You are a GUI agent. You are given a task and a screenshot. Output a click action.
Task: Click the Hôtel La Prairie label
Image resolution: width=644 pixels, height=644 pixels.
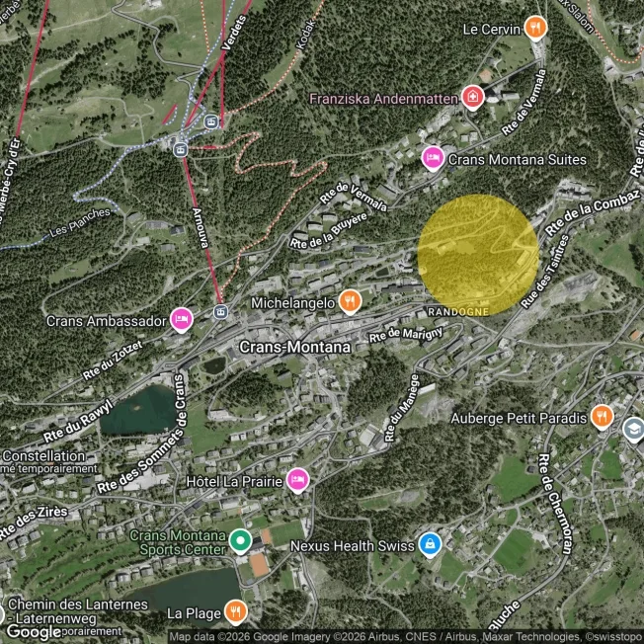pos(234,481)
